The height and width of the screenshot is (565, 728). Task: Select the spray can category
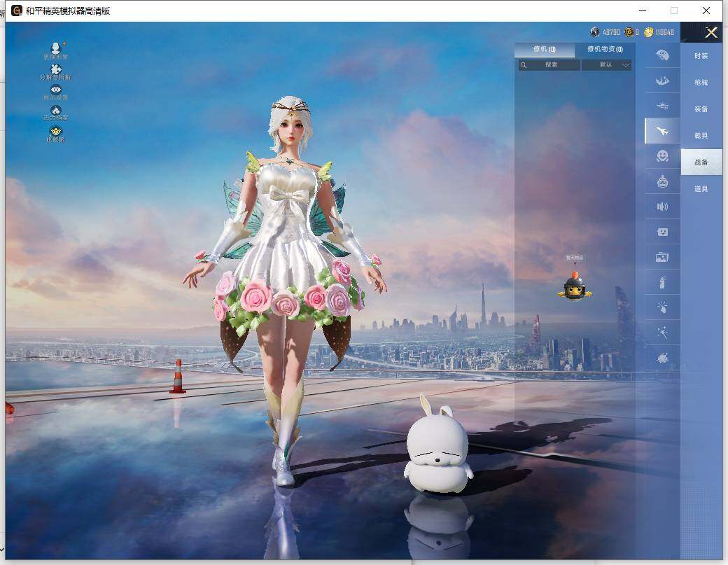coord(662,282)
